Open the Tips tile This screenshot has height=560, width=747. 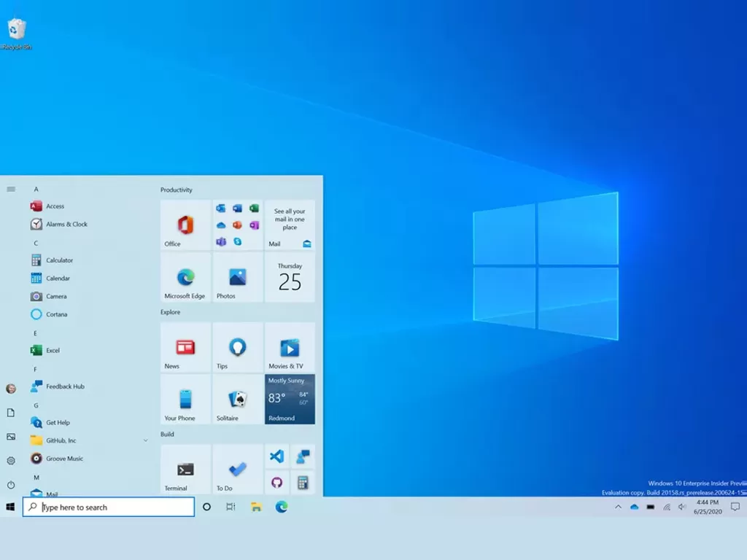pos(238,347)
